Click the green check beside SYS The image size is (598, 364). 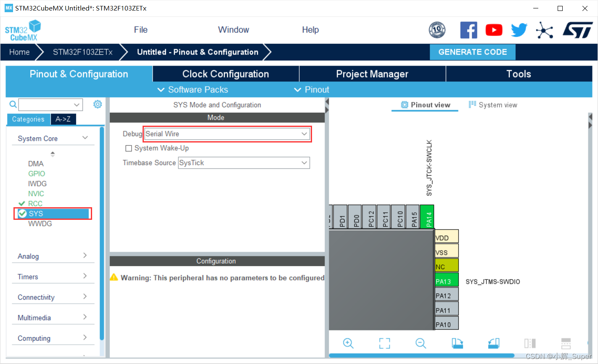23,214
